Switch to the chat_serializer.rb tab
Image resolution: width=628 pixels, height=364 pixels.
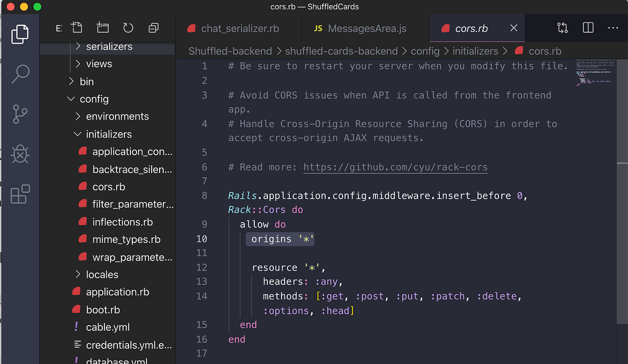point(239,28)
